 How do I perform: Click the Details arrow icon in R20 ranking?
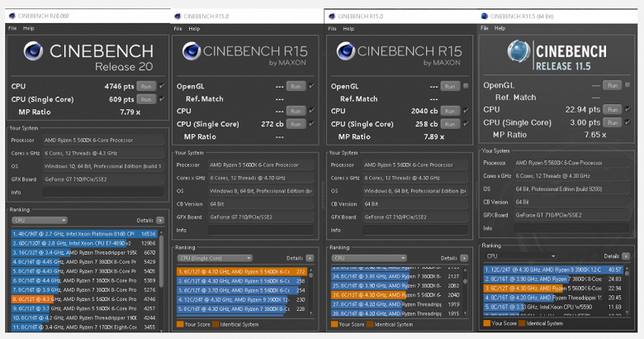(159, 221)
